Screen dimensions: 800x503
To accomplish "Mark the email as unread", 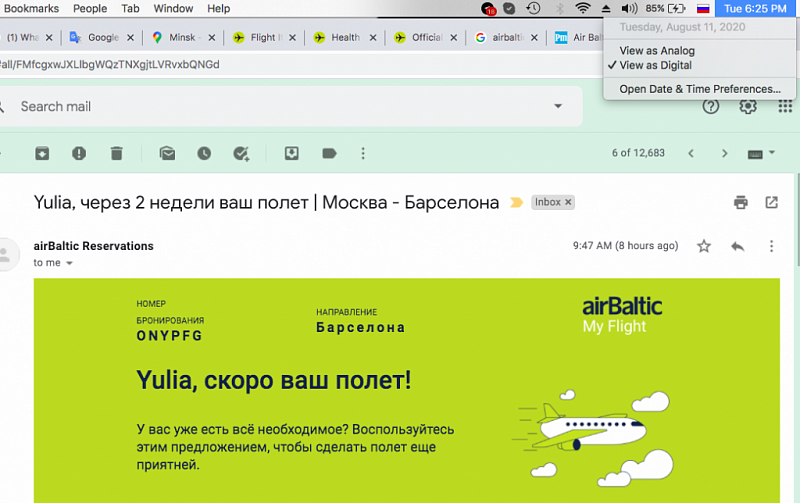I will (x=167, y=153).
